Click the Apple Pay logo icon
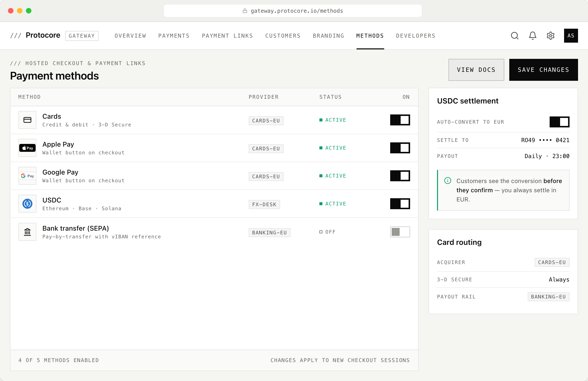Screen dimensions: 588x381 pos(27,148)
